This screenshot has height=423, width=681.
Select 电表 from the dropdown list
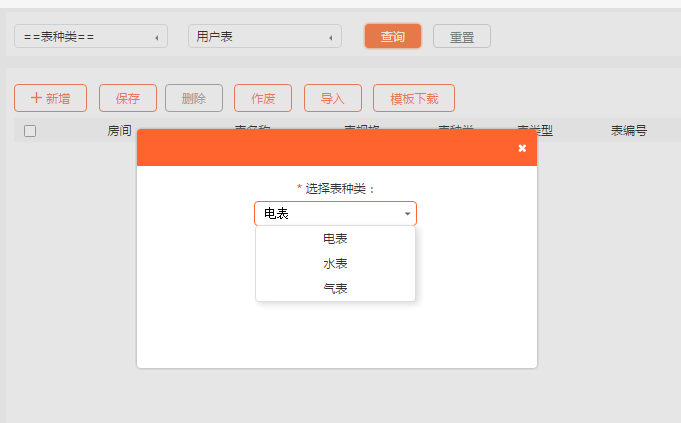pos(335,239)
